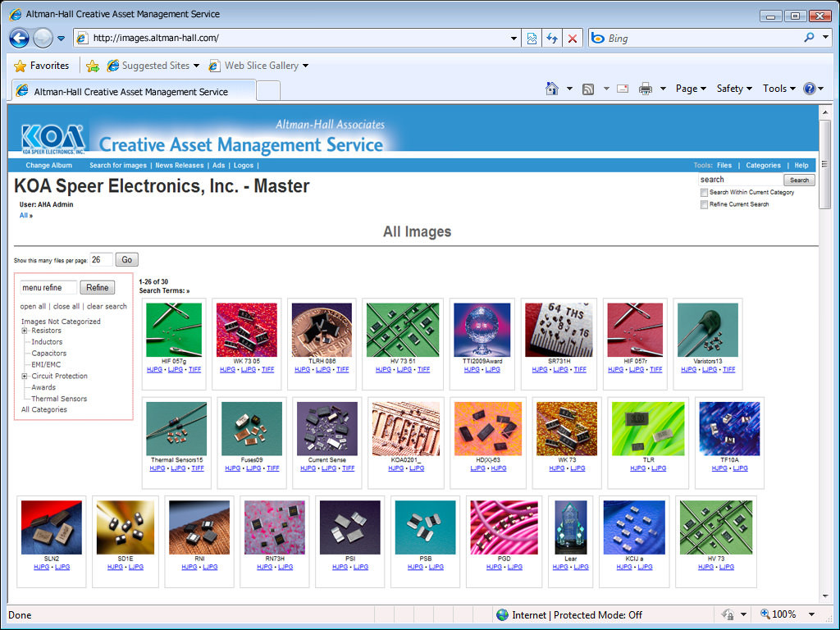Click the All Categories tree item
Screen dimensions: 840x630
pyautogui.click(x=44, y=409)
